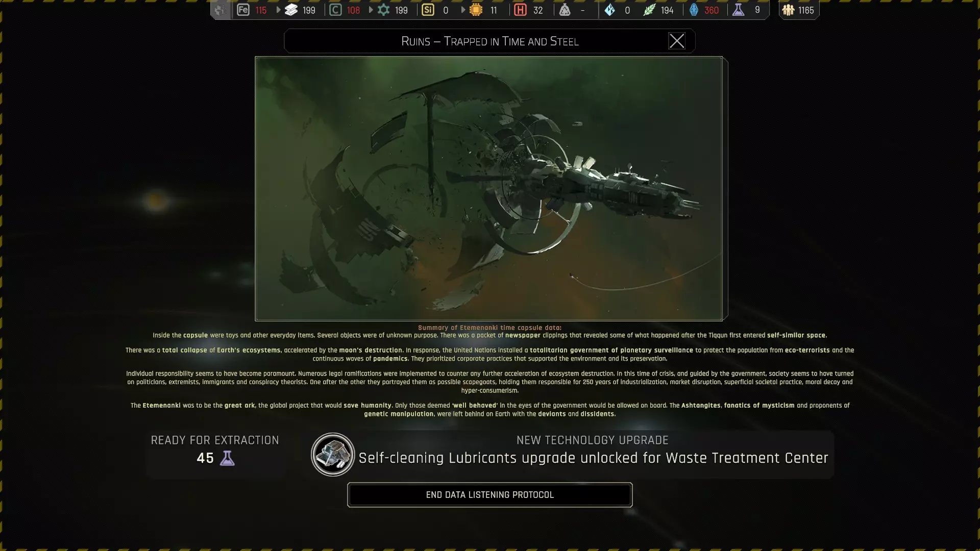980x551 pixels.
Task: Click the arrow between iron and steel
Action: point(278,10)
